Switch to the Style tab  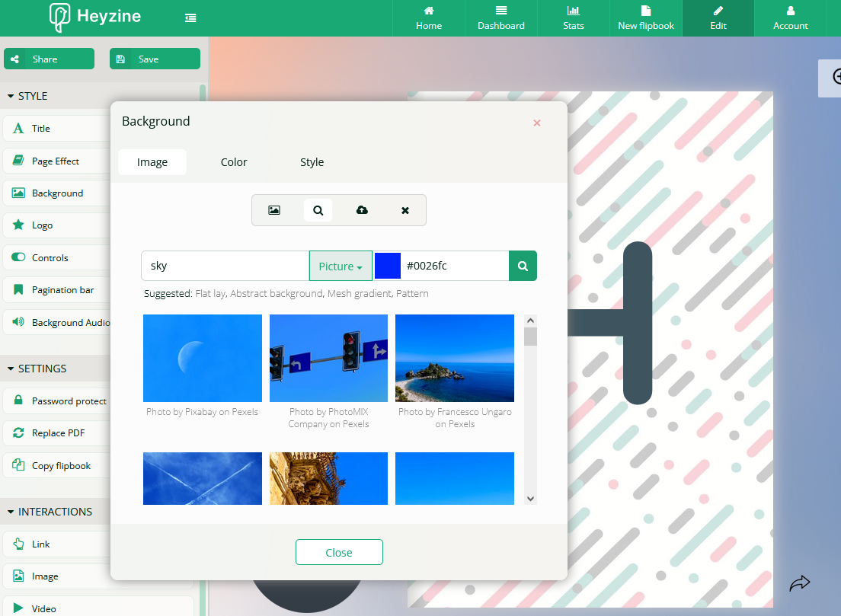coord(312,162)
